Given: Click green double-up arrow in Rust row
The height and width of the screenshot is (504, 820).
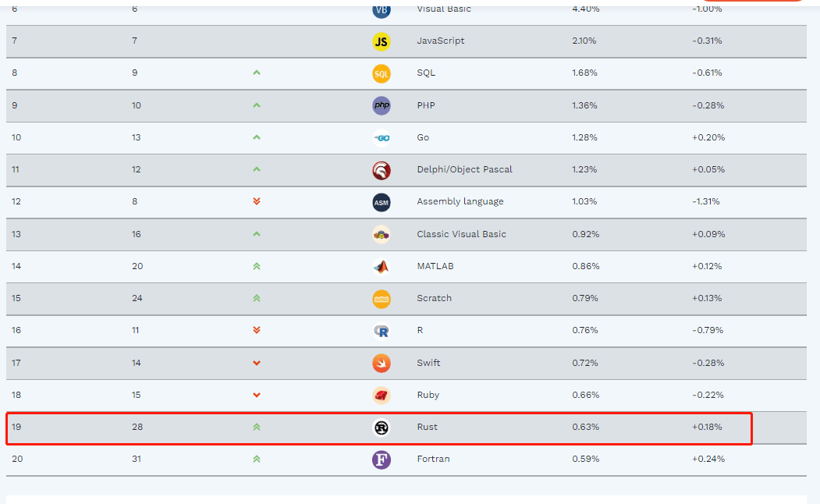Looking at the screenshot, I should [x=256, y=427].
